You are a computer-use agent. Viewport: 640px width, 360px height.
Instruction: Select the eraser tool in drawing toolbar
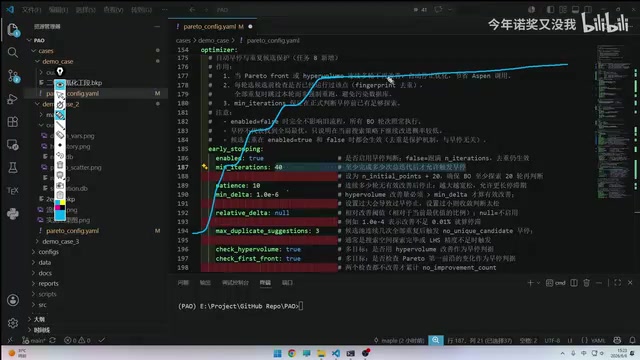(60, 135)
